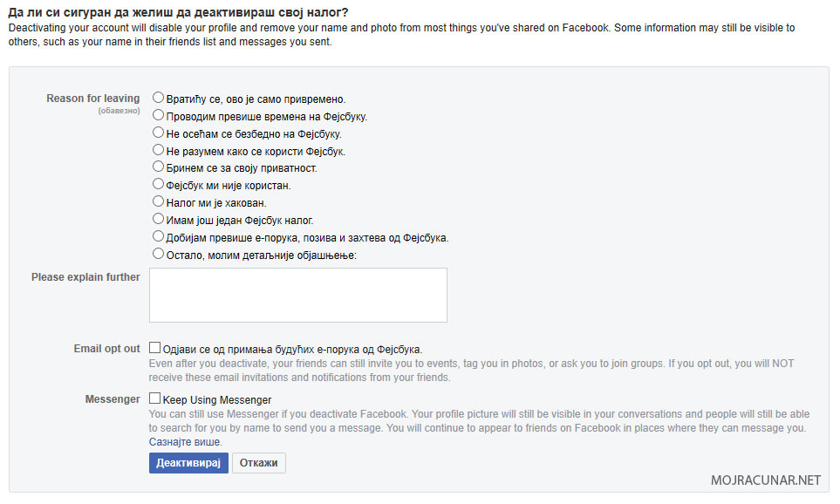Image resolution: width=840 pixels, height=504 pixels.
Task: Enable the 'Keep Using Messenger' checkbox
Action: pos(154,398)
